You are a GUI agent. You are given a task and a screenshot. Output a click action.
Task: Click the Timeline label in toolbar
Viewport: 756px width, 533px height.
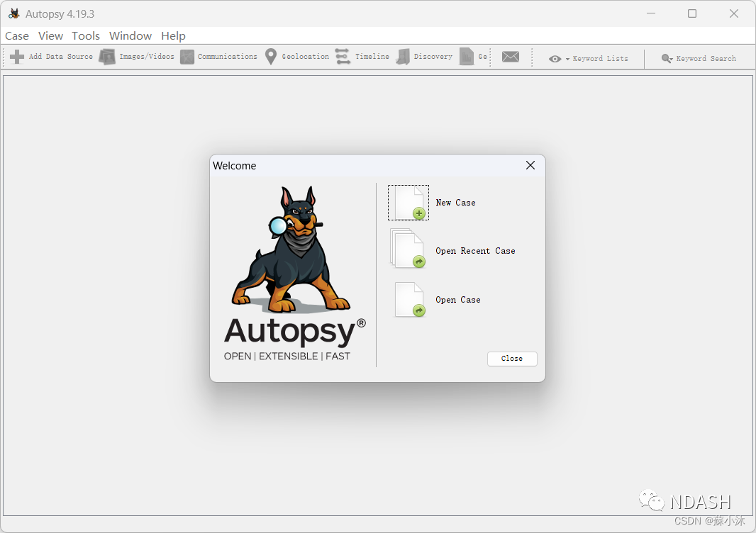[372, 57]
